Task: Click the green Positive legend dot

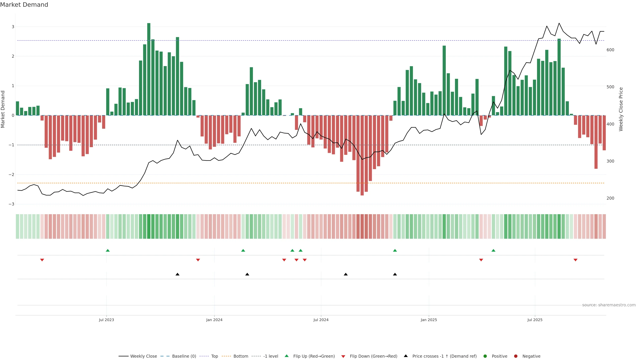Action: 485,356
